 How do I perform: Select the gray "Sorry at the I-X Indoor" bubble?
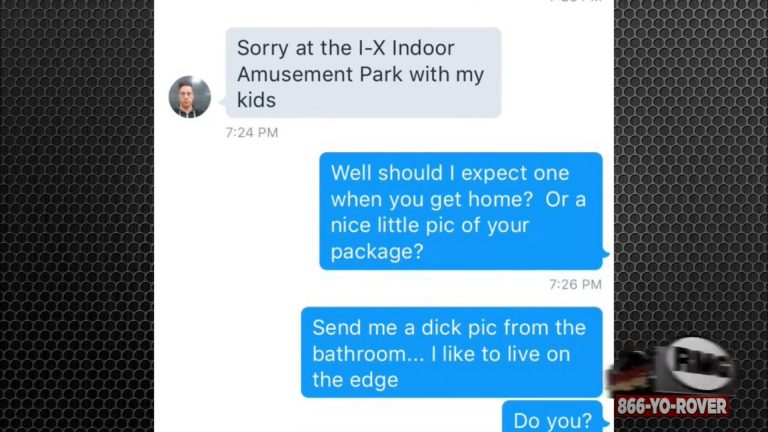(363, 72)
